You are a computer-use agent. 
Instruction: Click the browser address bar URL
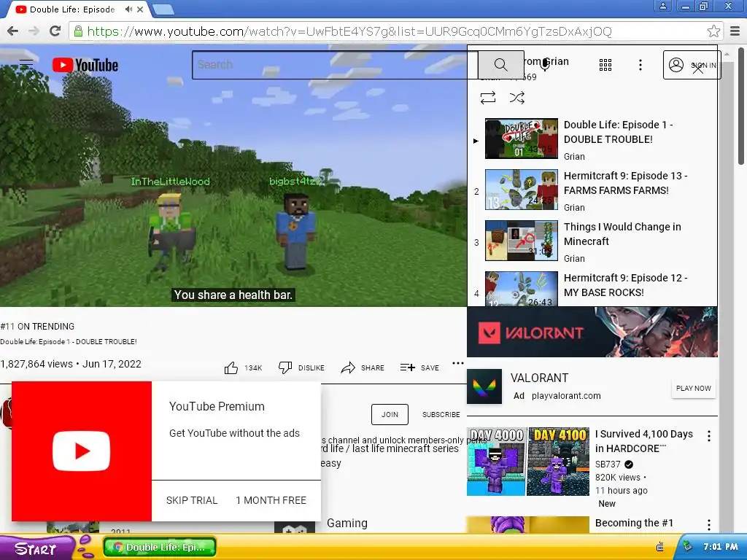[x=349, y=31]
